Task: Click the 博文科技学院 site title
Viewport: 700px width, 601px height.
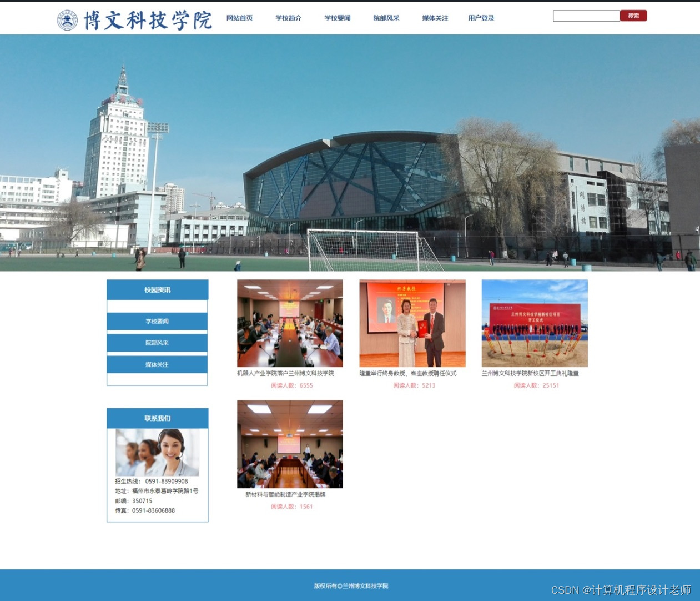Action: point(148,21)
